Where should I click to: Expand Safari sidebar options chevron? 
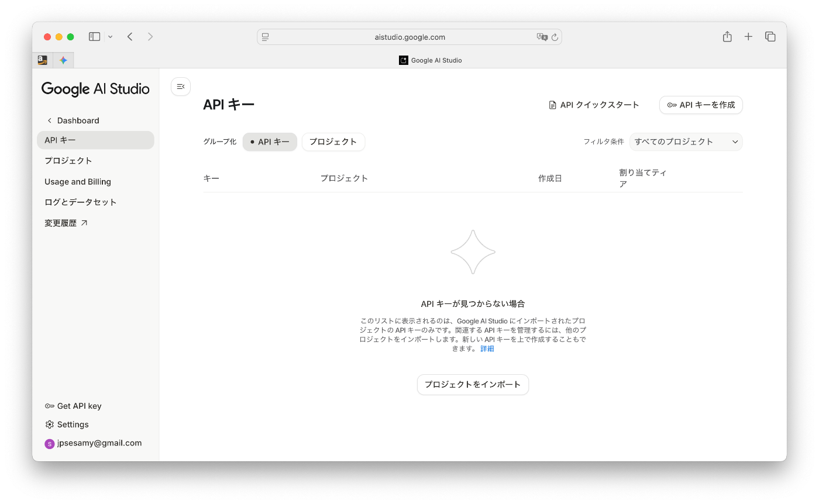tap(110, 37)
